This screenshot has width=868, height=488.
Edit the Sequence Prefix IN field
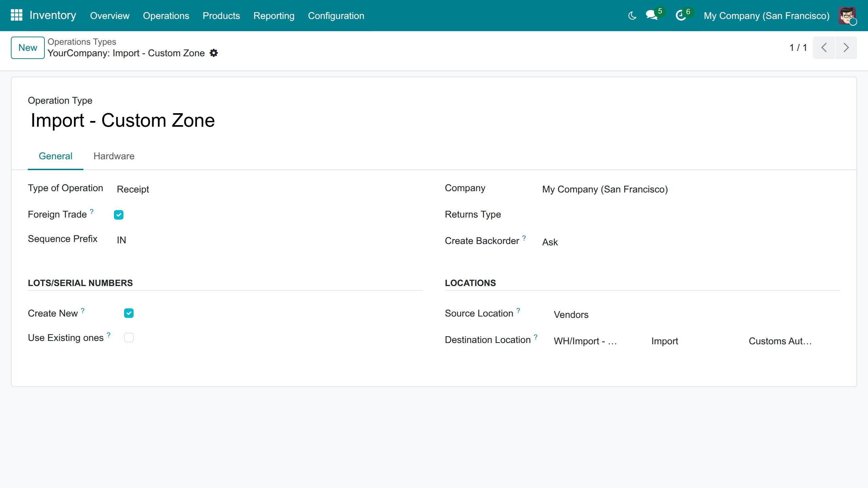coord(268,240)
